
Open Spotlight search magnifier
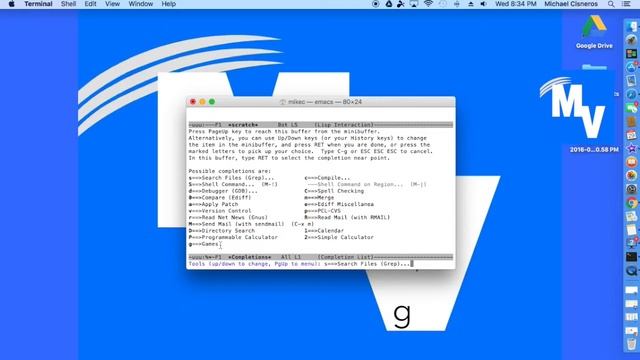[x=611, y=4]
